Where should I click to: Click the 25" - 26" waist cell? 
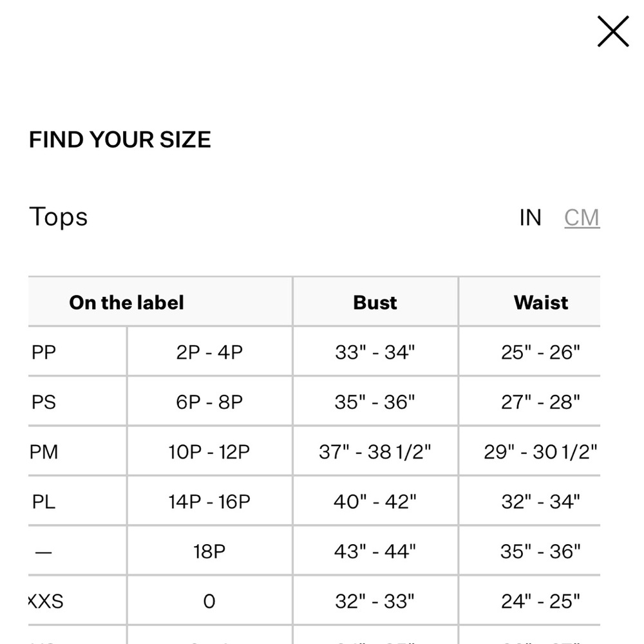(540, 352)
